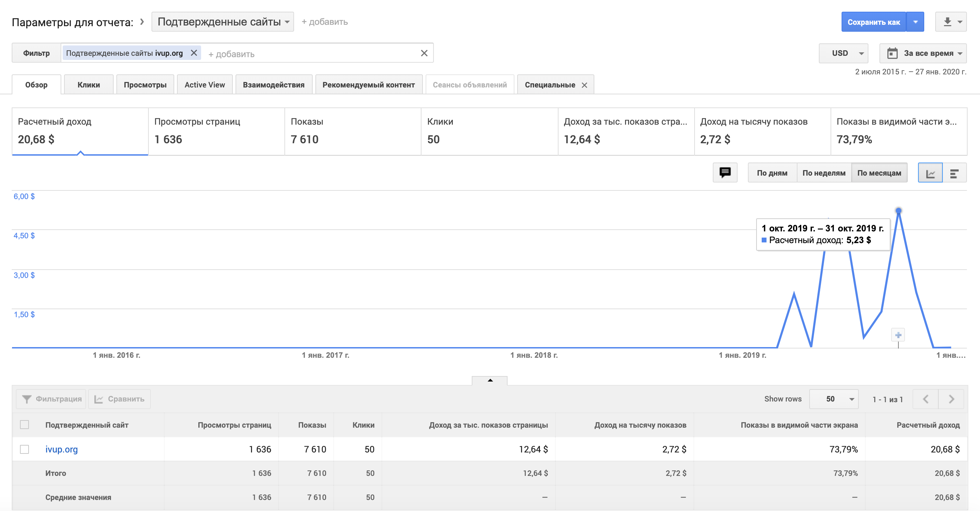The width and height of the screenshot is (980, 511).
Task: Clear all filters with the X icon
Action: click(424, 53)
